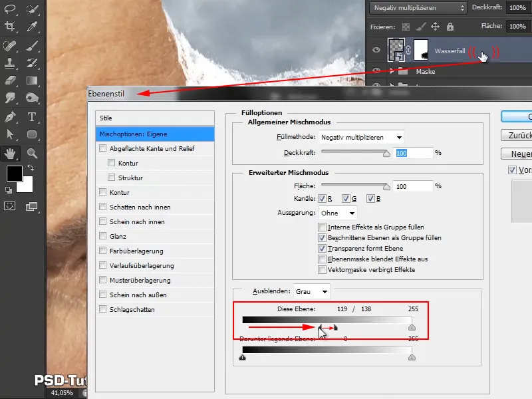The image size is (532, 399).
Task: Lock all with padlock icon
Action: [x=450, y=27]
